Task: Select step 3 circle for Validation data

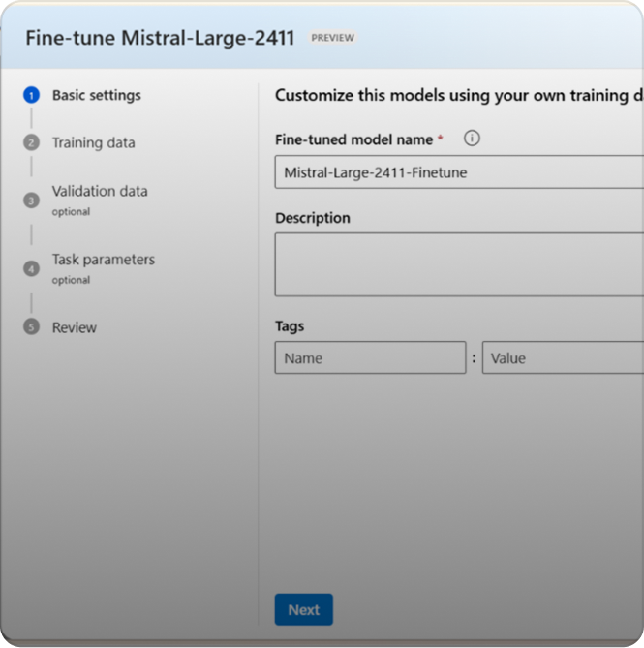Action: click(31, 201)
